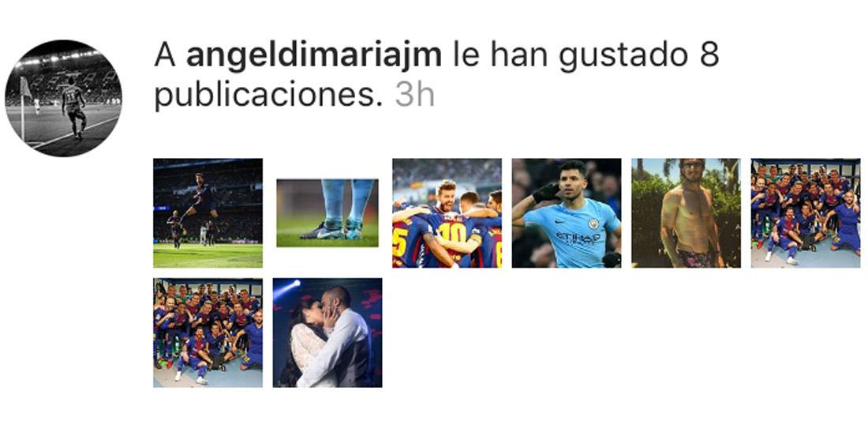Open the black-and-white stadium profile avatar

click(x=64, y=98)
